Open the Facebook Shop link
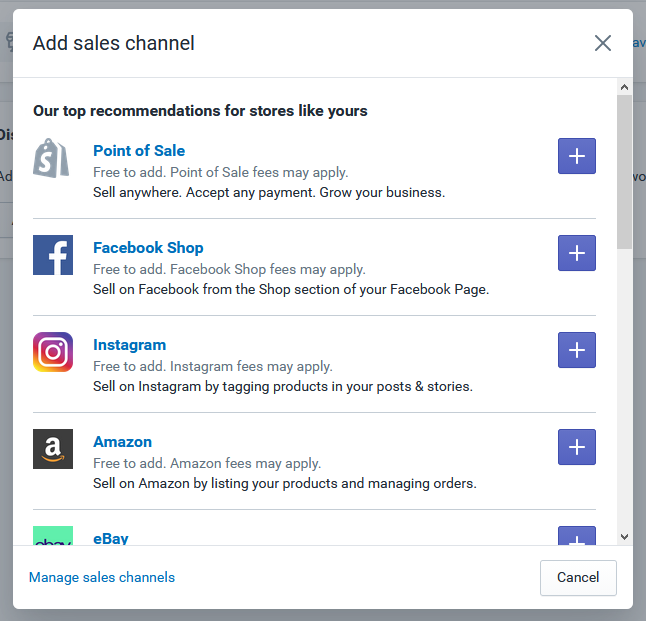 click(148, 248)
